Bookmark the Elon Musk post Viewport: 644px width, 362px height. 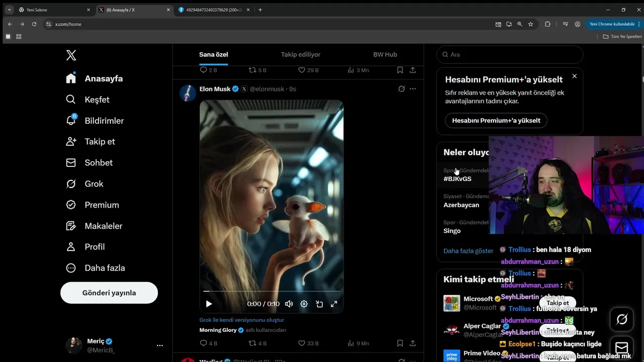tap(400, 343)
